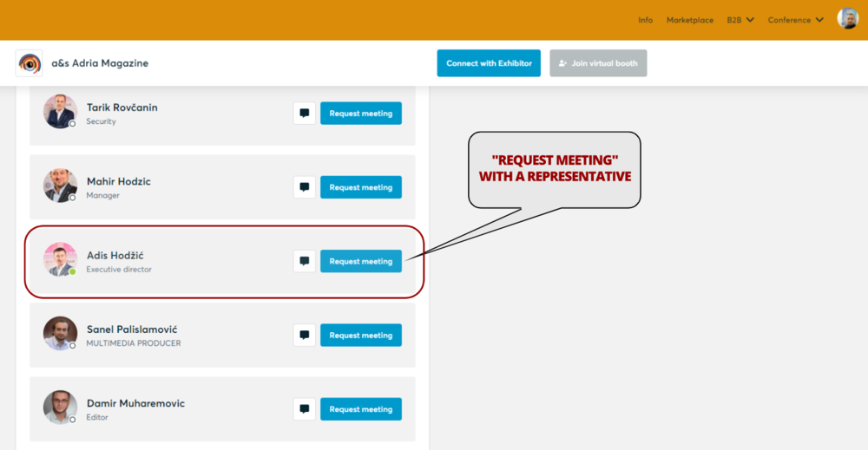Viewport: 868px width, 450px height.
Task: Open the user profile avatar menu
Action: [847, 19]
